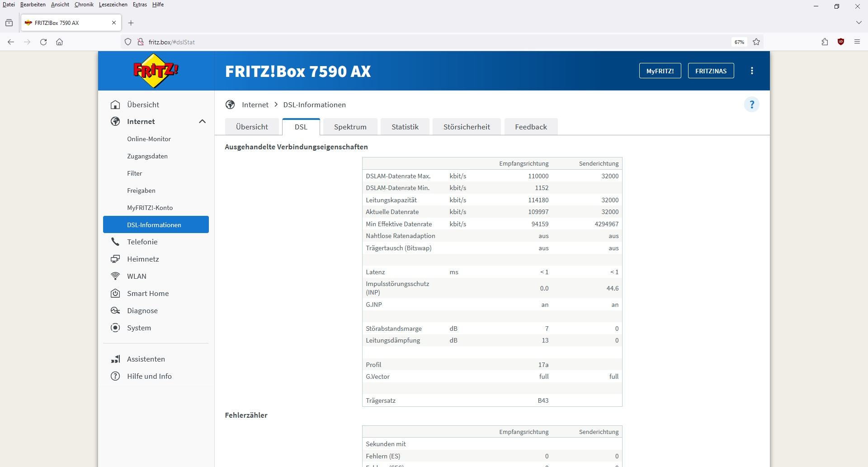Reload the page with the refresh icon

pyautogui.click(x=43, y=42)
